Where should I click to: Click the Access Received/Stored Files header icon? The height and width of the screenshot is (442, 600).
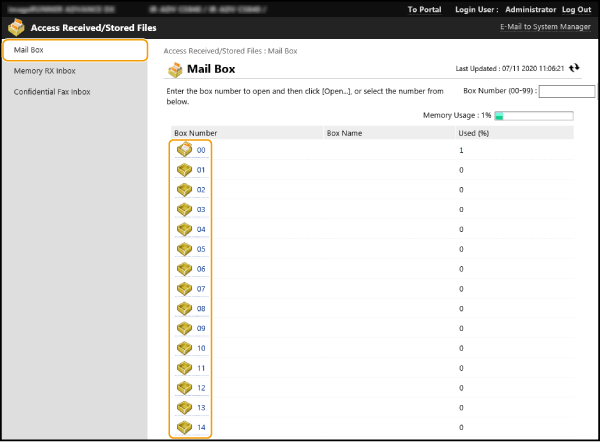[16, 27]
